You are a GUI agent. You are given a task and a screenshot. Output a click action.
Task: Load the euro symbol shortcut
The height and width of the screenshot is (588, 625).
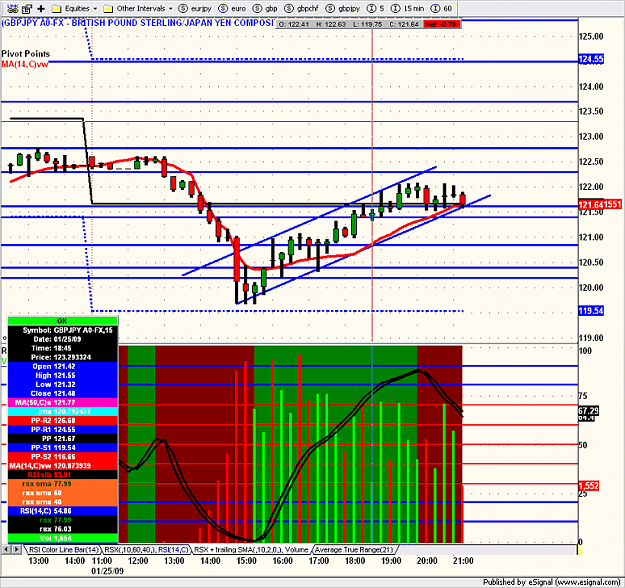point(233,8)
